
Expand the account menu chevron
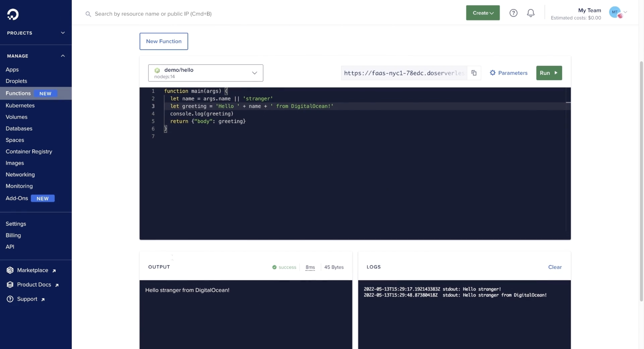625,12
